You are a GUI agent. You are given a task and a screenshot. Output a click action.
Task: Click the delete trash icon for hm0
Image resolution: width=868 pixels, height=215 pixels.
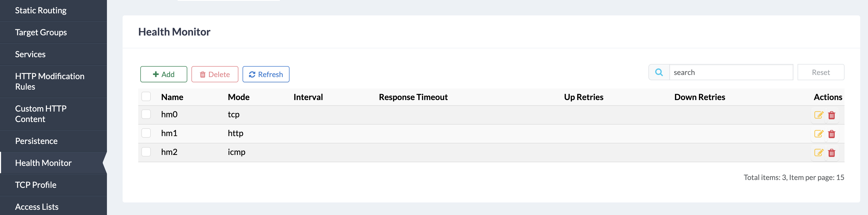tap(831, 115)
